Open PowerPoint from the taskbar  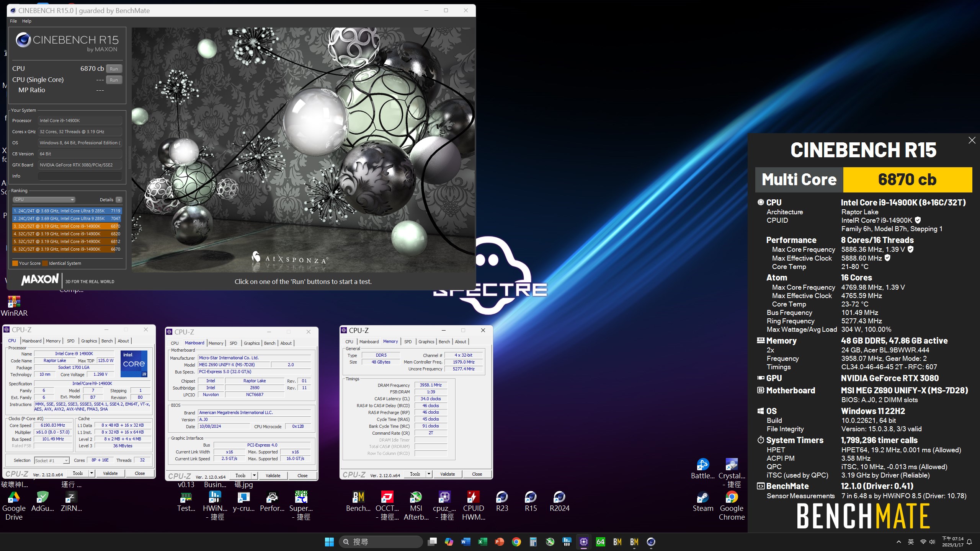(x=499, y=542)
